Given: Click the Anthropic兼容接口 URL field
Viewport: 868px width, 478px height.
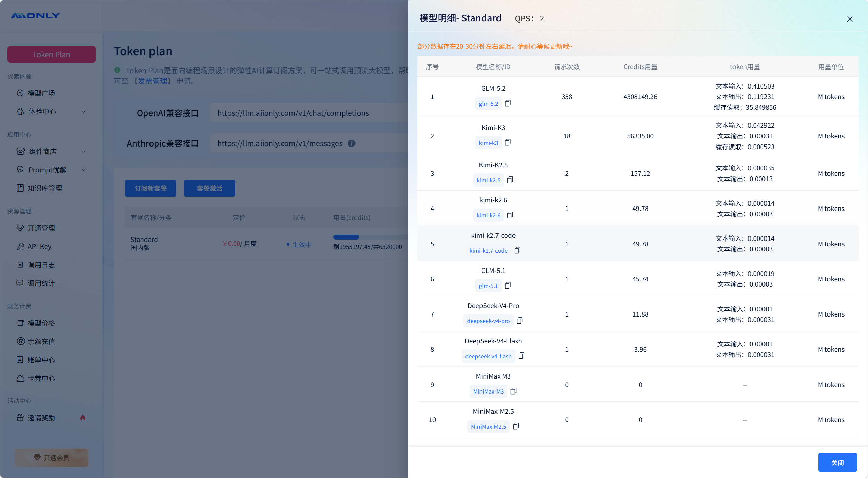Looking at the screenshot, I should (x=309, y=143).
